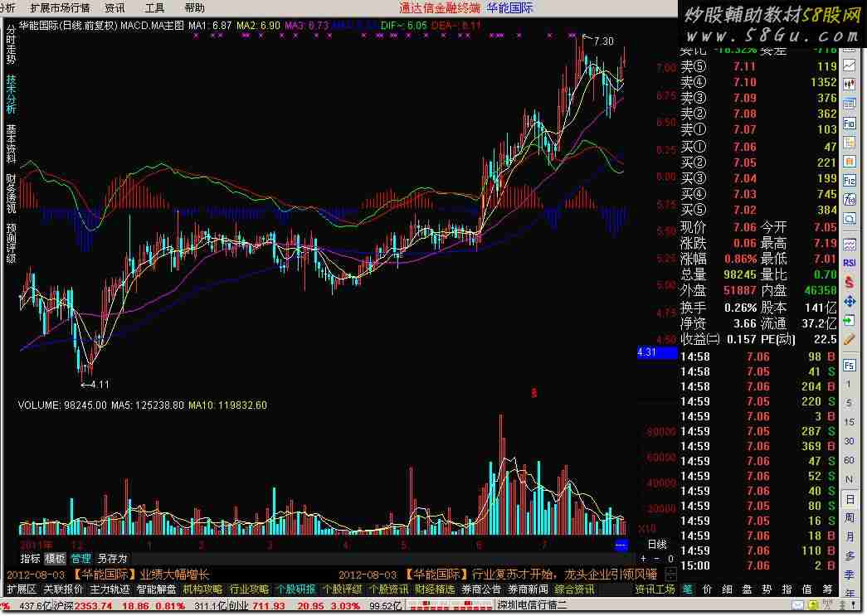Click the 管理 button below chart
The width and height of the screenshot is (867, 616).
click(x=80, y=559)
